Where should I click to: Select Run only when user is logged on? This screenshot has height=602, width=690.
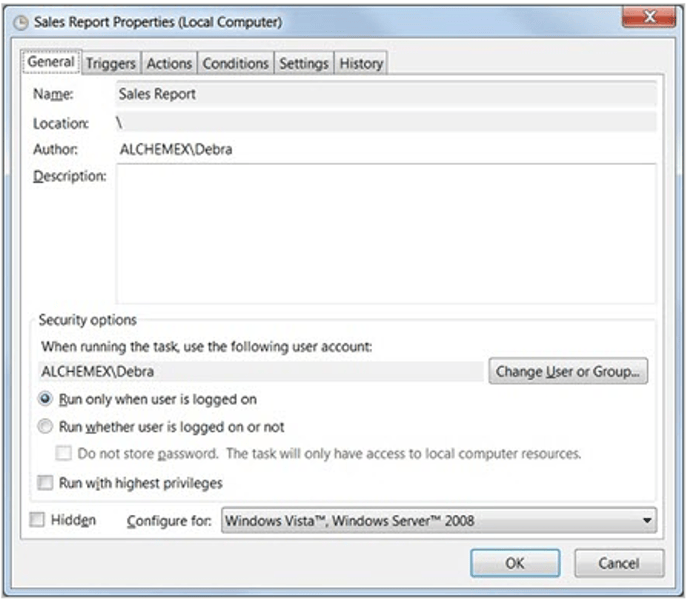tap(45, 399)
